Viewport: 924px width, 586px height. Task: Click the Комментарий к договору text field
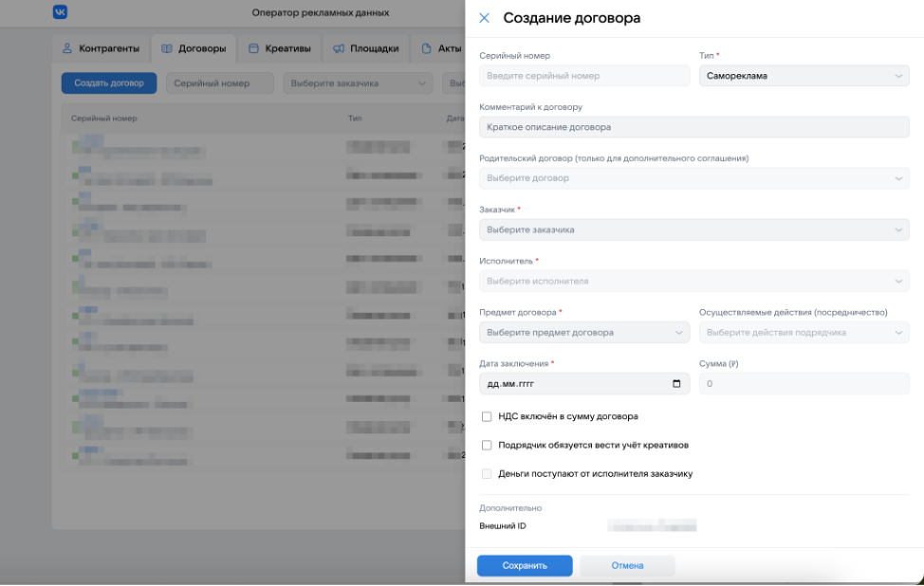click(x=693, y=127)
